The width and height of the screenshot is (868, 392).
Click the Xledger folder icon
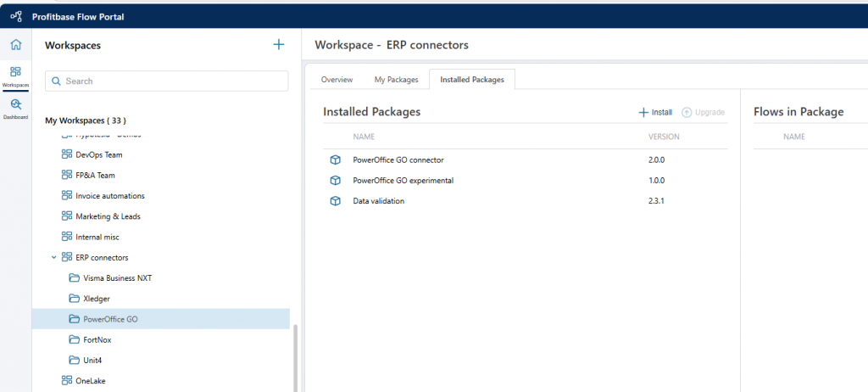pyautogui.click(x=74, y=299)
